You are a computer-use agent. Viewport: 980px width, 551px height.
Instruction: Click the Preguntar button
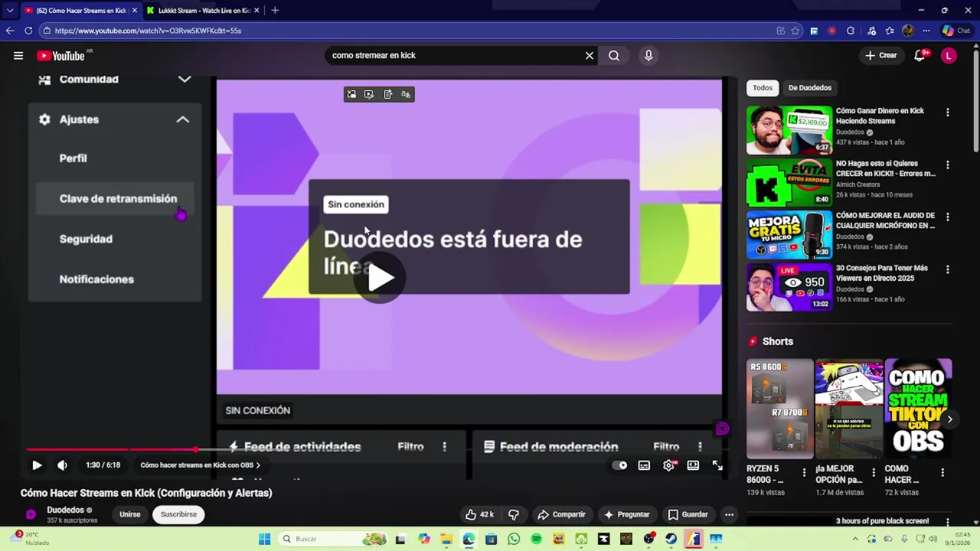tap(626, 514)
